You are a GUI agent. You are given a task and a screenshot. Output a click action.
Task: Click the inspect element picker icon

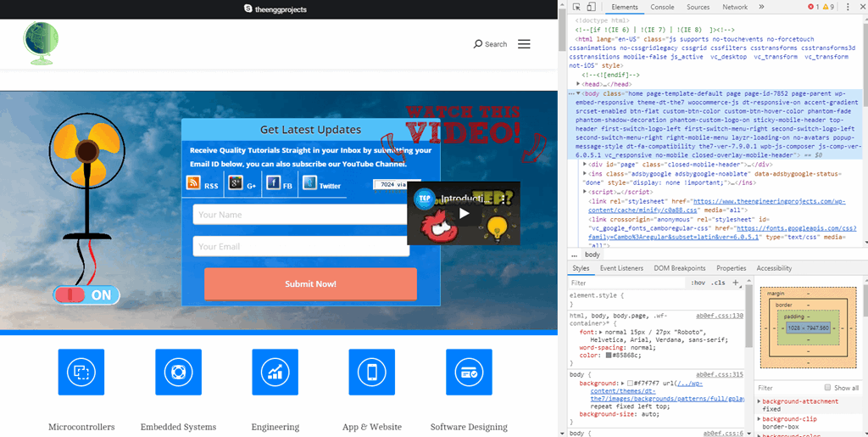tap(575, 7)
